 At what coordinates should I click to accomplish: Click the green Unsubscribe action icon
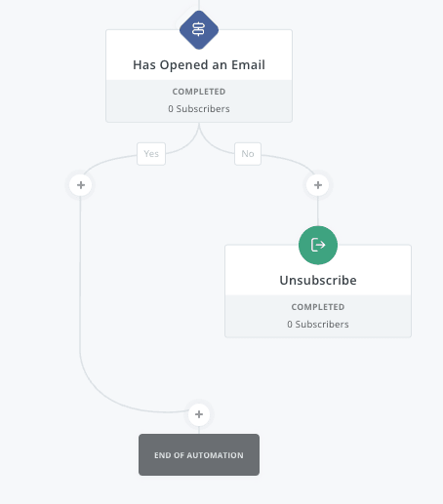coord(318,245)
